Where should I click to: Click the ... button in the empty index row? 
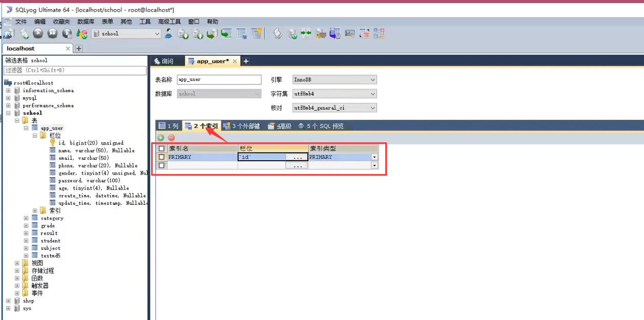[x=297, y=165]
